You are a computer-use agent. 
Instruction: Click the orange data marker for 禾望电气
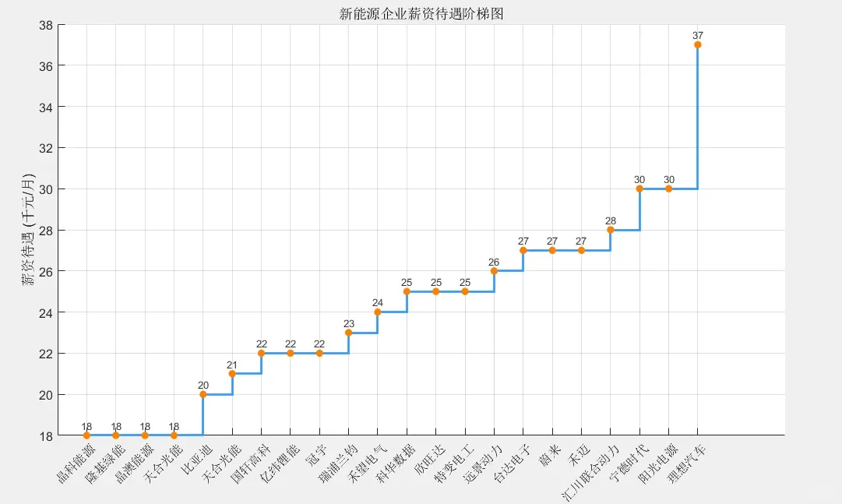(378, 312)
